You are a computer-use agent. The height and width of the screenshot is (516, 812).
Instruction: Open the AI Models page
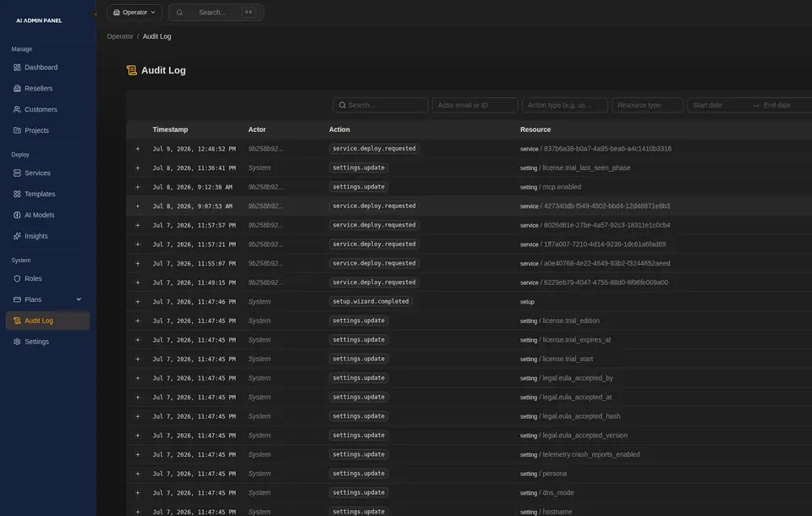point(47,215)
